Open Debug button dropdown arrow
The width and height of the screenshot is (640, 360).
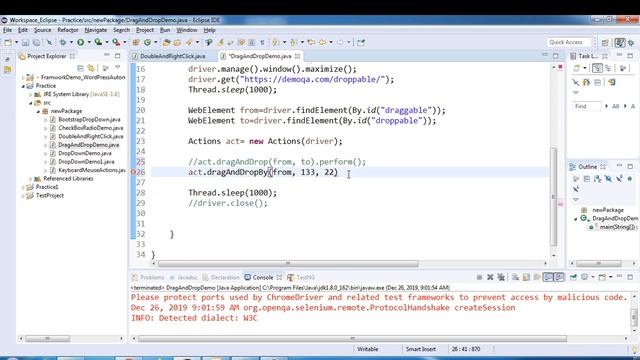pos(71,42)
